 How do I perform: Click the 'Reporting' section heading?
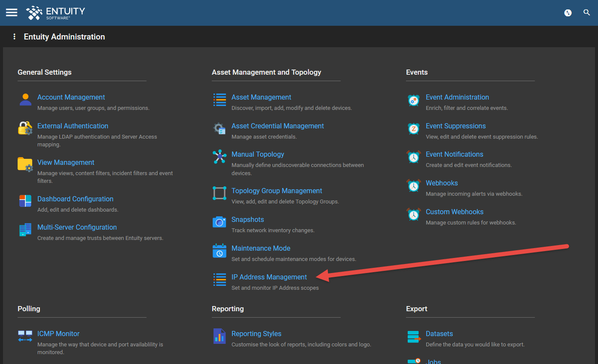pos(228,309)
